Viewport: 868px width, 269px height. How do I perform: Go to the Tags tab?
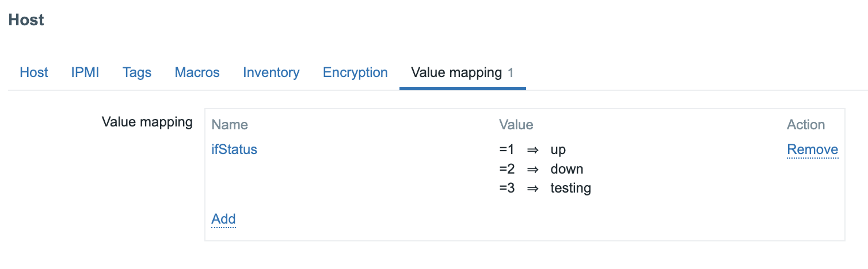137,73
